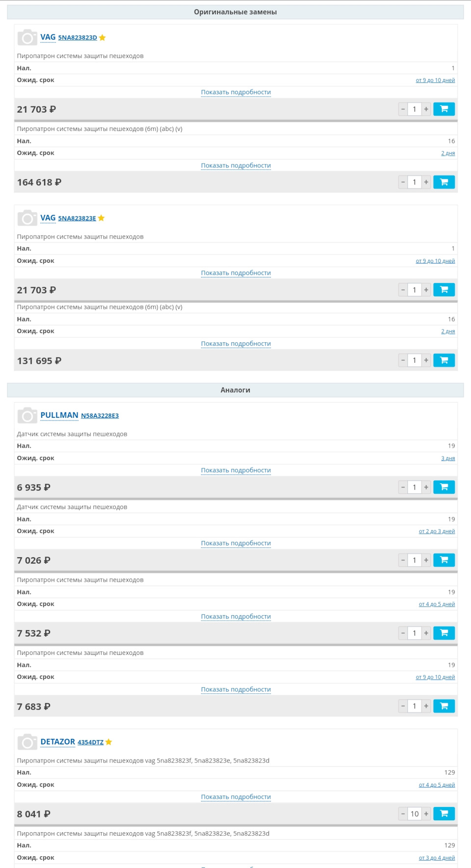Screen dimensions: 471x868
Task: Add the 21 703 ₽ VAG 5NA823823D offer to cart
Action: point(444,109)
